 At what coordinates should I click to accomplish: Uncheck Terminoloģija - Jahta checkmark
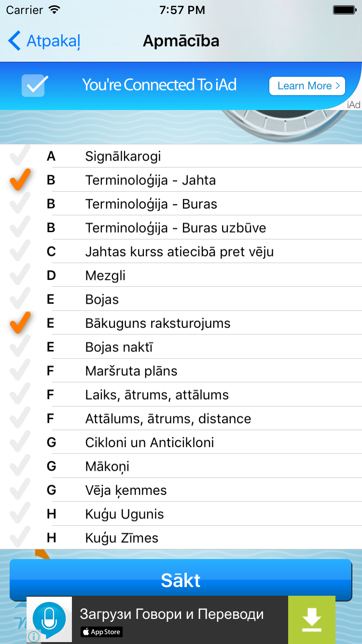pyautogui.click(x=20, y=180)
